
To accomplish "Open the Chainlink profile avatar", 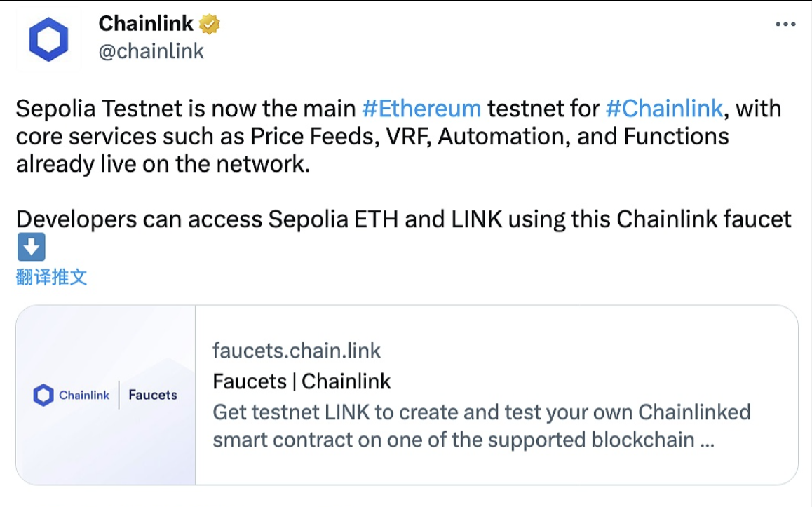I will click(48, 40).
